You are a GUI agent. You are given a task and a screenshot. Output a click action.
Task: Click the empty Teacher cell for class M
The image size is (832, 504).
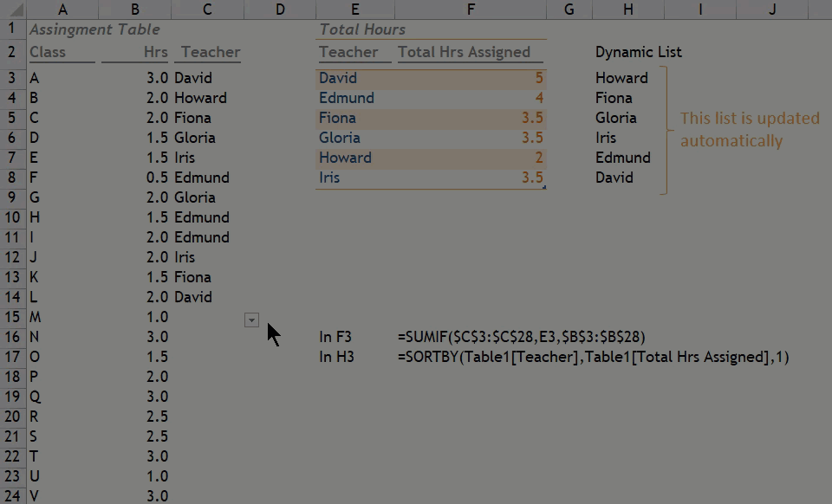point(206,317)
